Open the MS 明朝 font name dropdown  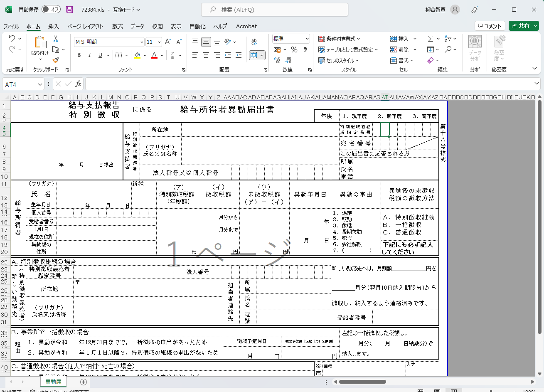click(142, 42)
